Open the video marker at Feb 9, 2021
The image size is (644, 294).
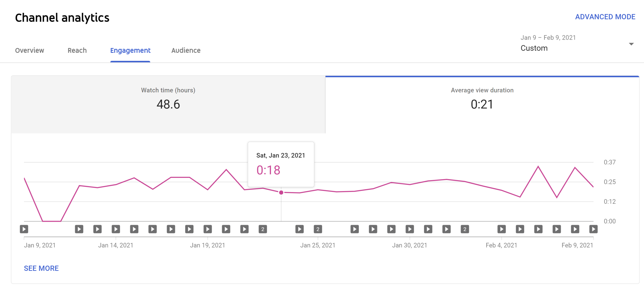[593, 229]
